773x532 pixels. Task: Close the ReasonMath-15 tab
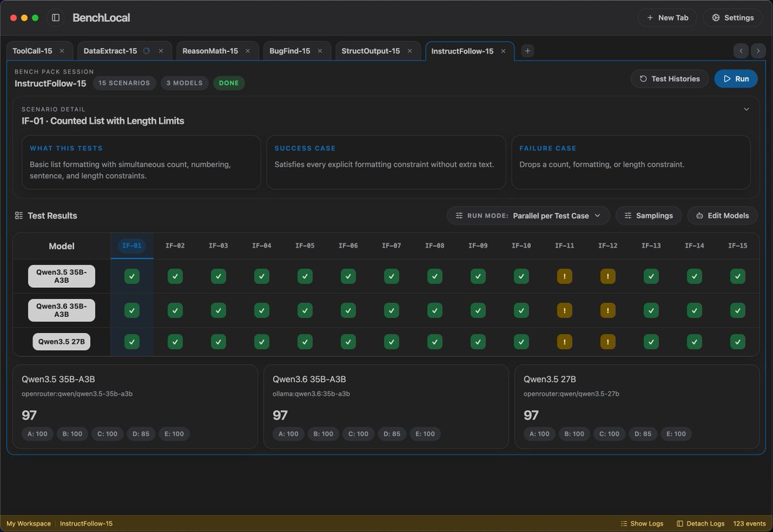(247, 51)
